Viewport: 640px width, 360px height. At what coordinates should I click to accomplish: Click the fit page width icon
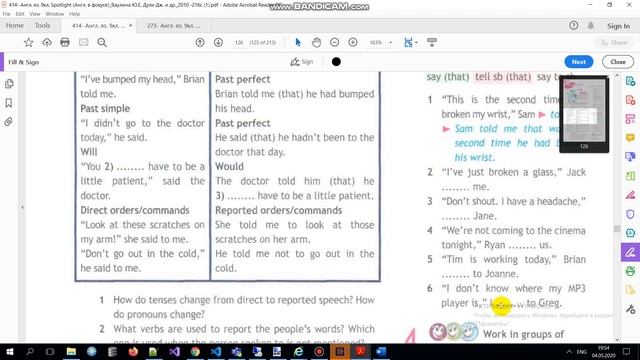click(x=408, y=42)
